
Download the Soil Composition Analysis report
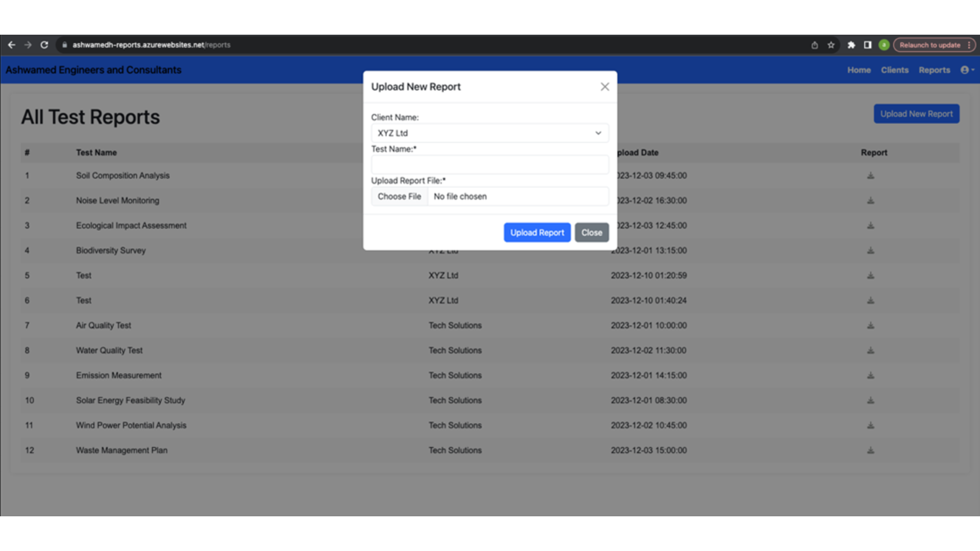(x=870, y=176)
